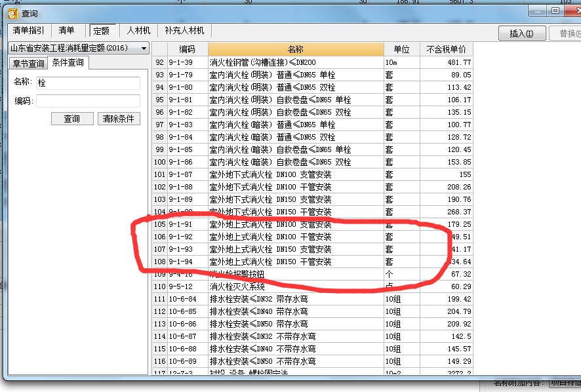Select 室外地下式消火栓 DN100 干管安装
581x392 pixels.
(x=313, y=187)
